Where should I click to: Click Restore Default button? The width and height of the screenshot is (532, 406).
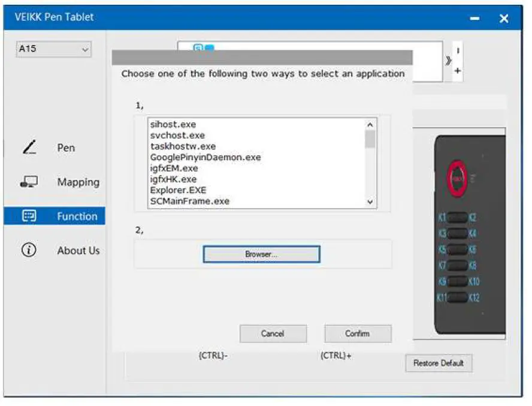[x=439, y=363]
